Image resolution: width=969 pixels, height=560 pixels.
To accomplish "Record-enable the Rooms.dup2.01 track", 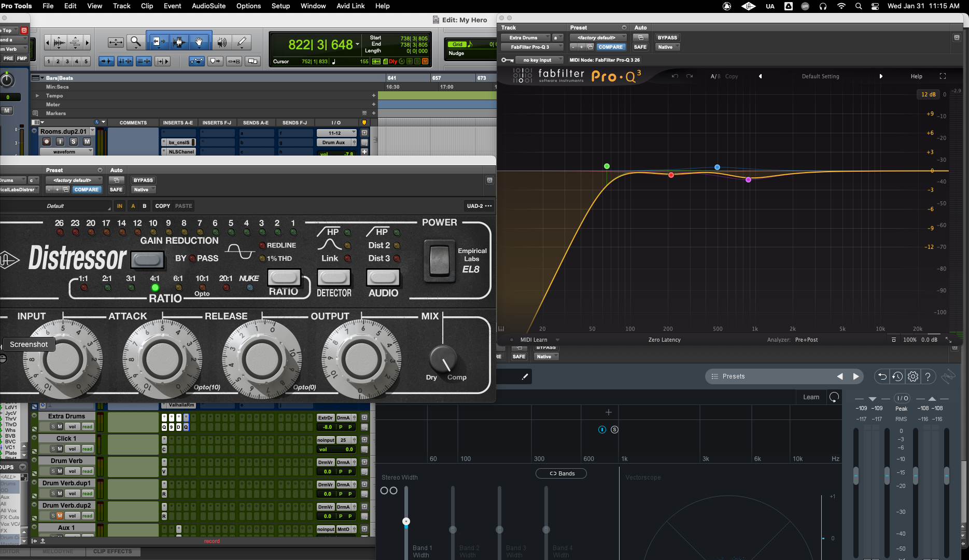I will tap(47, 142).
